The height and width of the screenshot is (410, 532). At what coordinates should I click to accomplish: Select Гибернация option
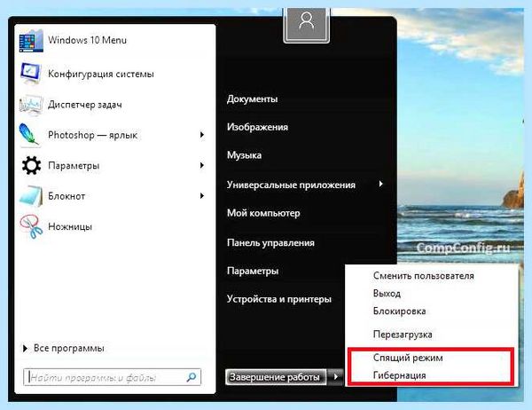(399, 375)
